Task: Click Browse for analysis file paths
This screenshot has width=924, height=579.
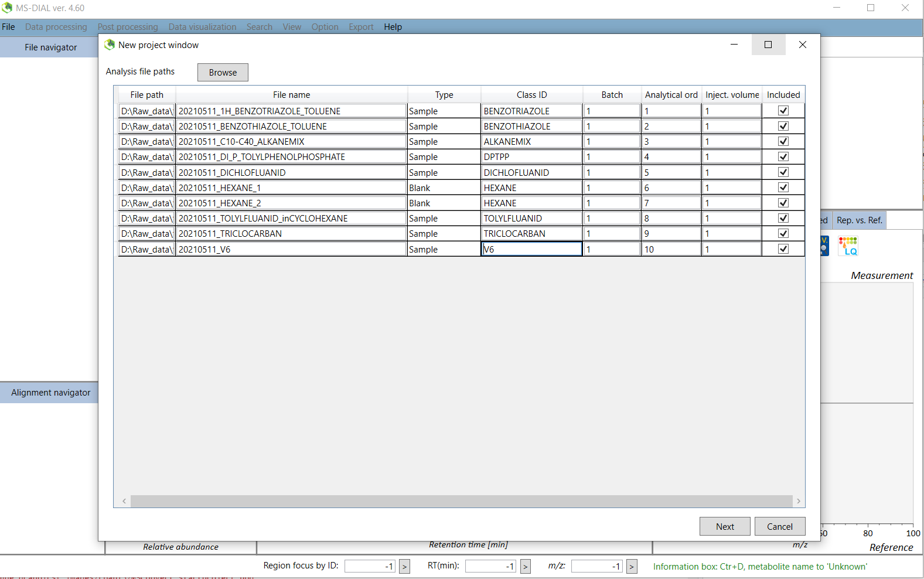Action: (x=223, y=72)
